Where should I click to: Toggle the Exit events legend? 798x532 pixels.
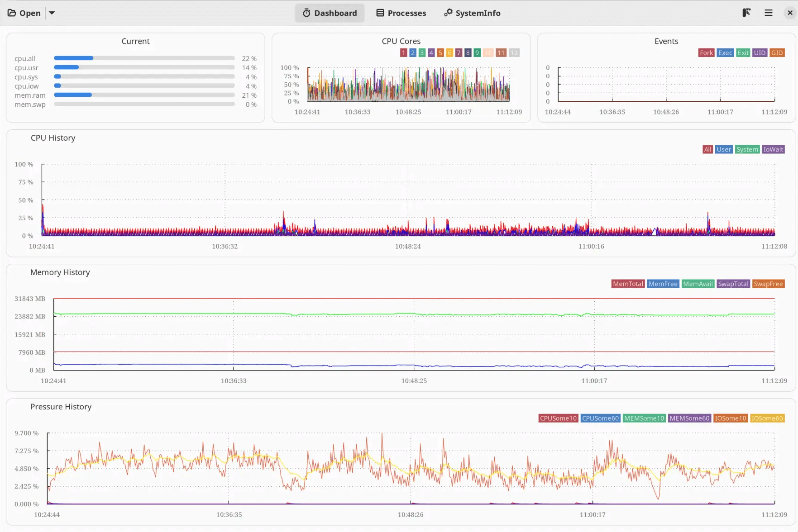point(743,53)
